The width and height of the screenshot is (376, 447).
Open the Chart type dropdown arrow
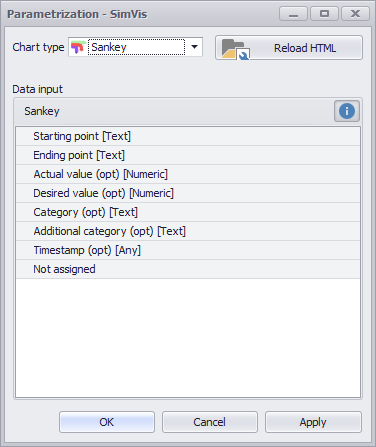194,47
